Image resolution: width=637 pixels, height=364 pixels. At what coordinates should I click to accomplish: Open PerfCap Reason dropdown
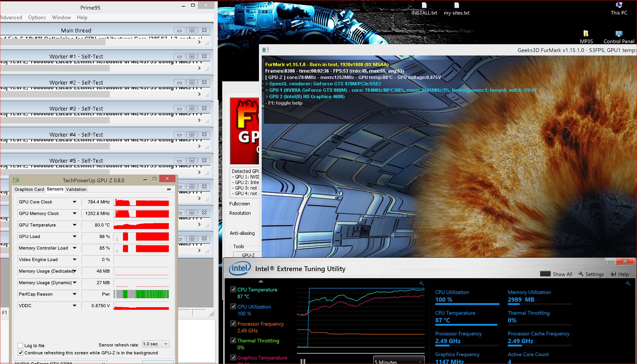(x=75, y=294)
